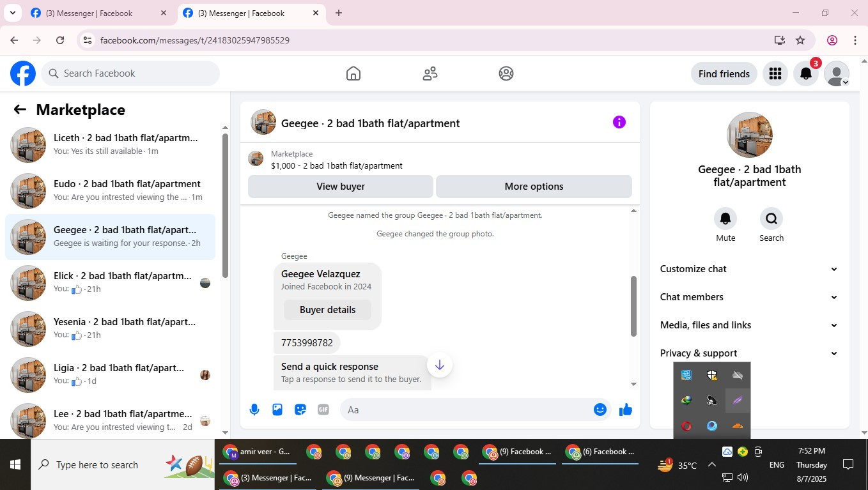868x490 pixels.
Task: Expand Privacy & support section
Action: (749, 353)
